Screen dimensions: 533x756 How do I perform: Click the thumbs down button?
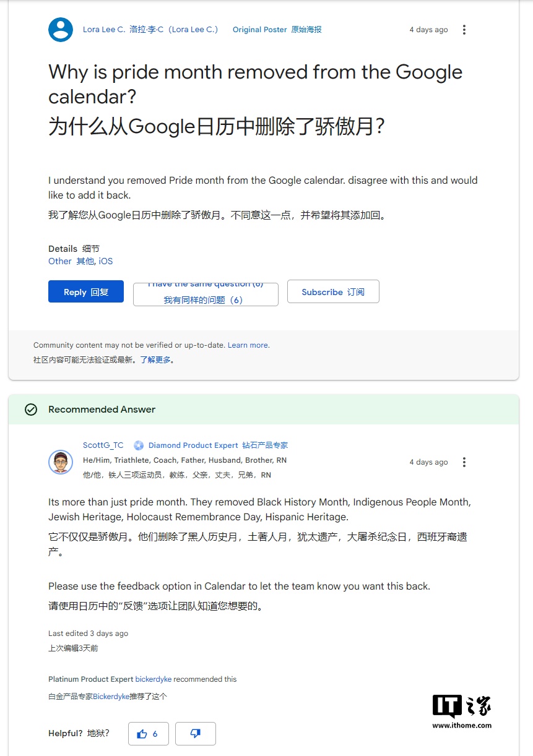(x=195, y=734)
